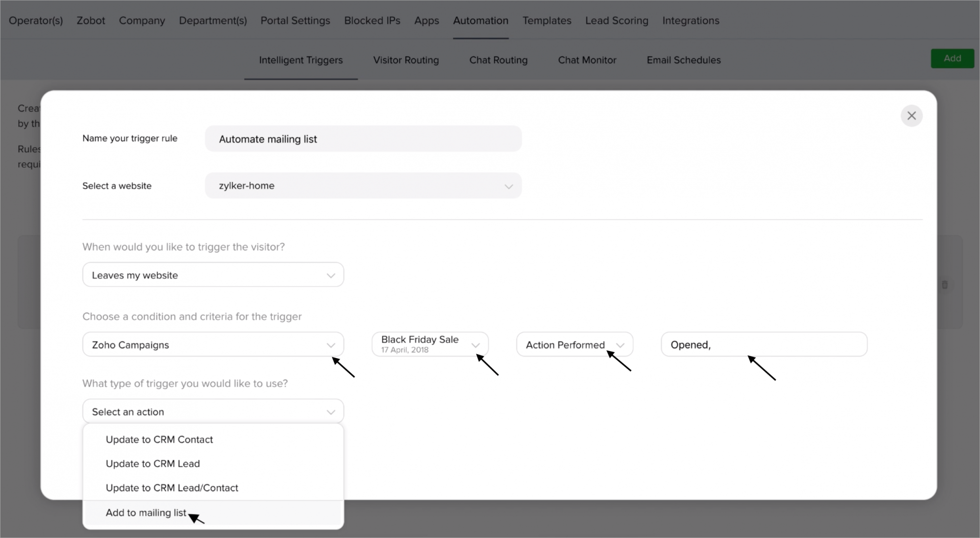Choose Update to CRM Contact option
Viewport: 980px width, 538px height.
click(213, 439)
